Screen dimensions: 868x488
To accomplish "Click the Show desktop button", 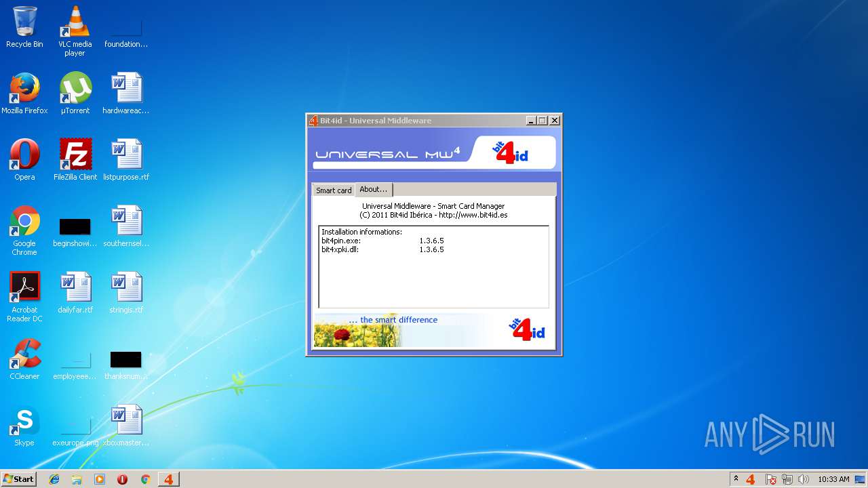I will coord(861,479).
